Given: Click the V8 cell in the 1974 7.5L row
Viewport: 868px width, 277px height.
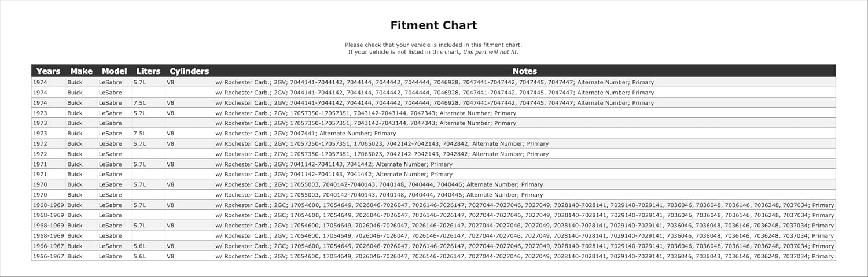Looking at the screenshot, I should coord(171,103).
